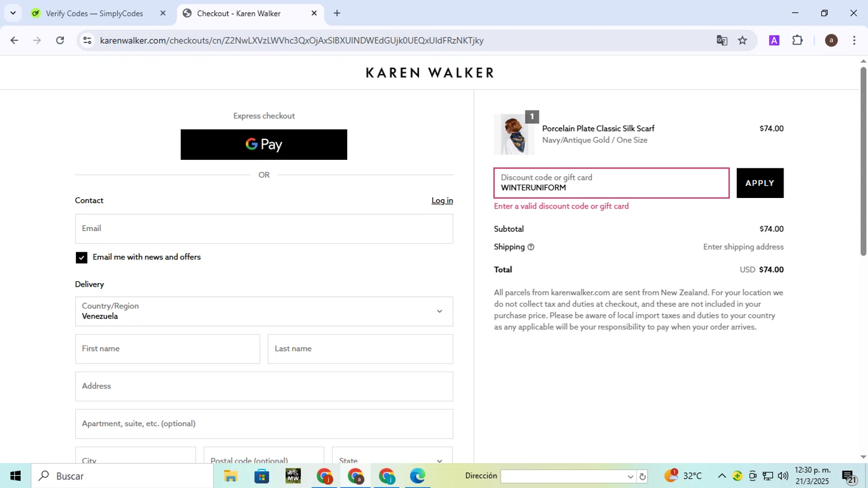Viewport: 868px width, 488px height.
Task: Apply the discount code
Action: click(x=760, y=183)
